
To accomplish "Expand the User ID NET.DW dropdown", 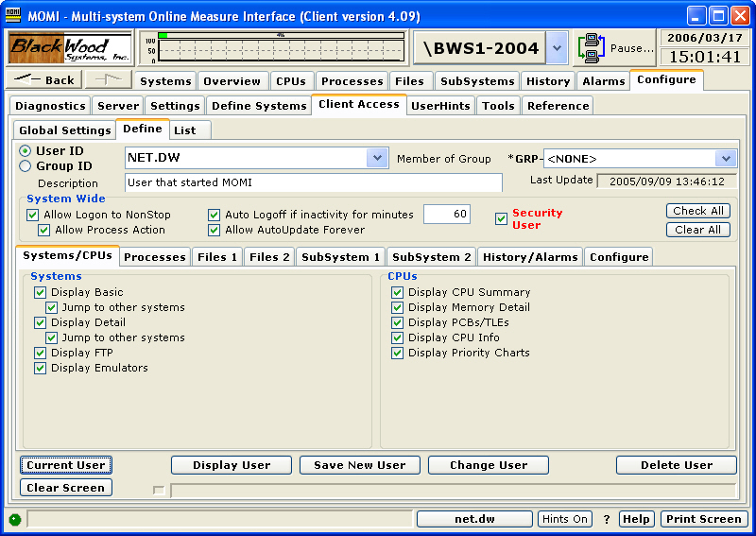I will (x=377, y=158).
